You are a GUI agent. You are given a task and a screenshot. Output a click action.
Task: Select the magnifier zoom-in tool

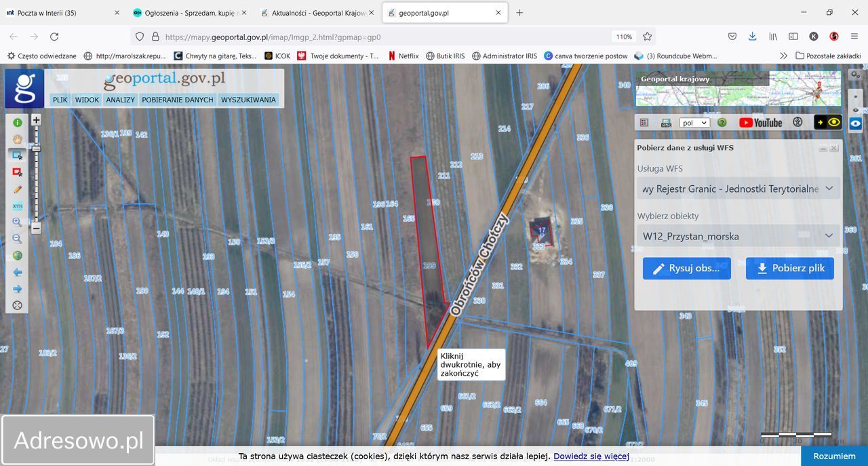[18, 222]
